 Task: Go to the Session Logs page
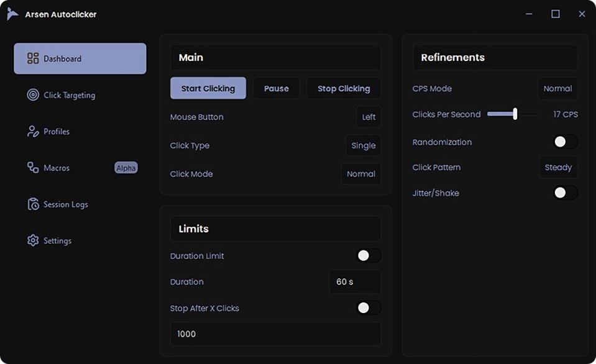coord(66,204)
